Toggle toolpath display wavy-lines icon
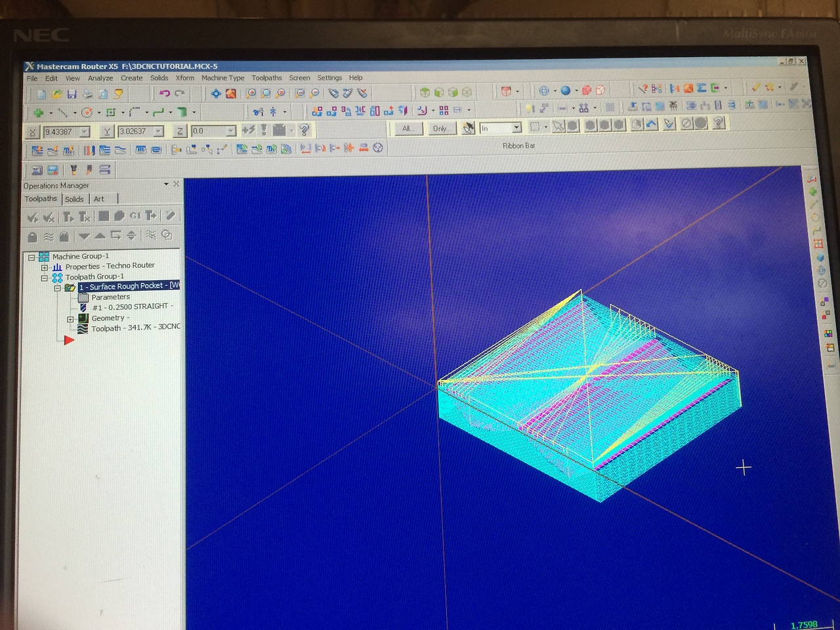 pos(49,236)
